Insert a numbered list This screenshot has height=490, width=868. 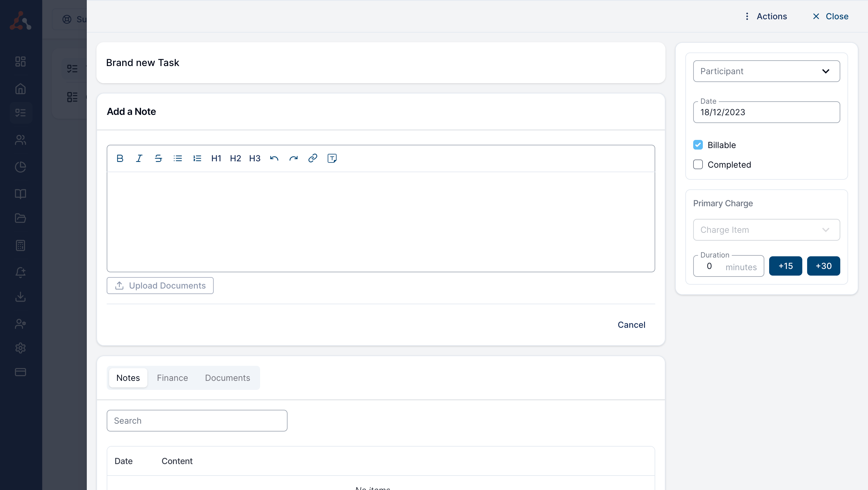click(x=197, y=158)
